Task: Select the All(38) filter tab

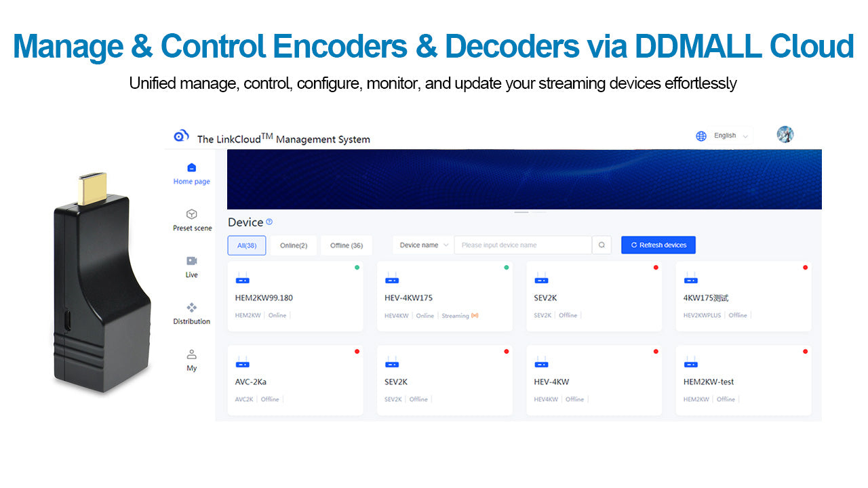Action: [x=247, y=245]
